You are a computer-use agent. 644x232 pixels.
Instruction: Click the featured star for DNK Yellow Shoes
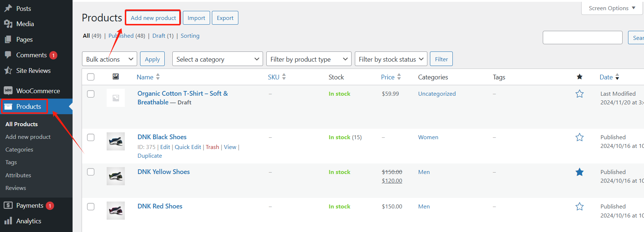click(x=579, y=172)
